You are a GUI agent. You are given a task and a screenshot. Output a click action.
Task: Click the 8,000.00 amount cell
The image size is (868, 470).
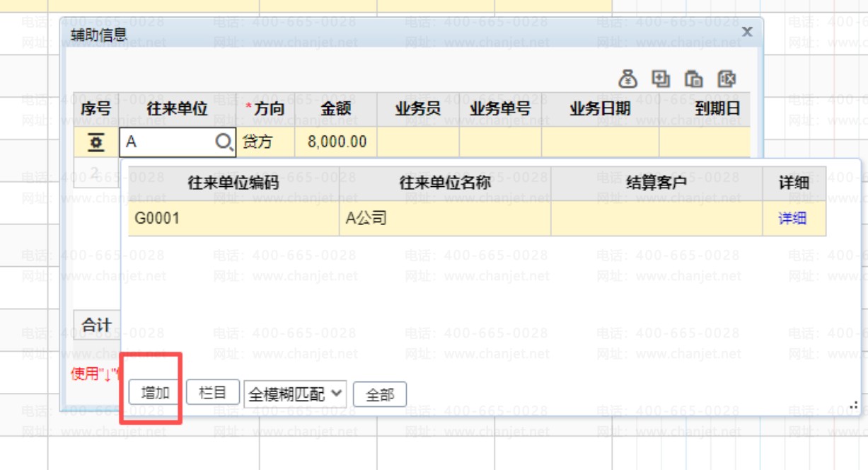[336, 142]
